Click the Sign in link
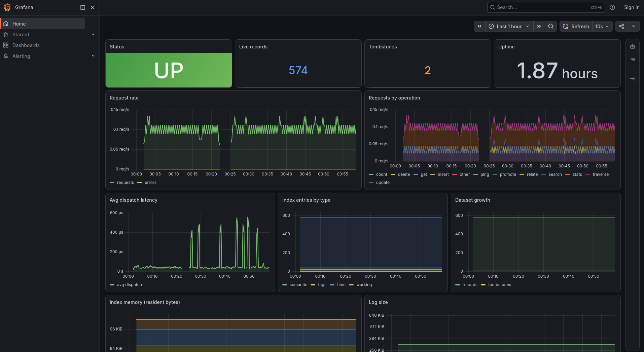This screenshot has height=352, width=644. point(632,7)
